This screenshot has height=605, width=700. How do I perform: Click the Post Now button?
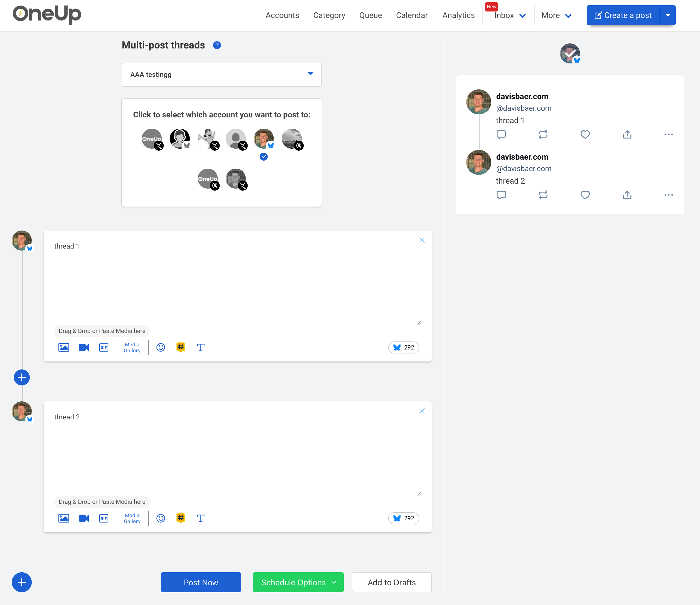[201, 582]
